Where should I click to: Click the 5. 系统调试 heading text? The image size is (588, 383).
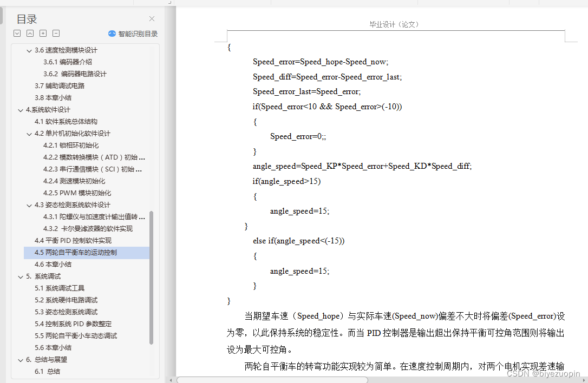43,276
